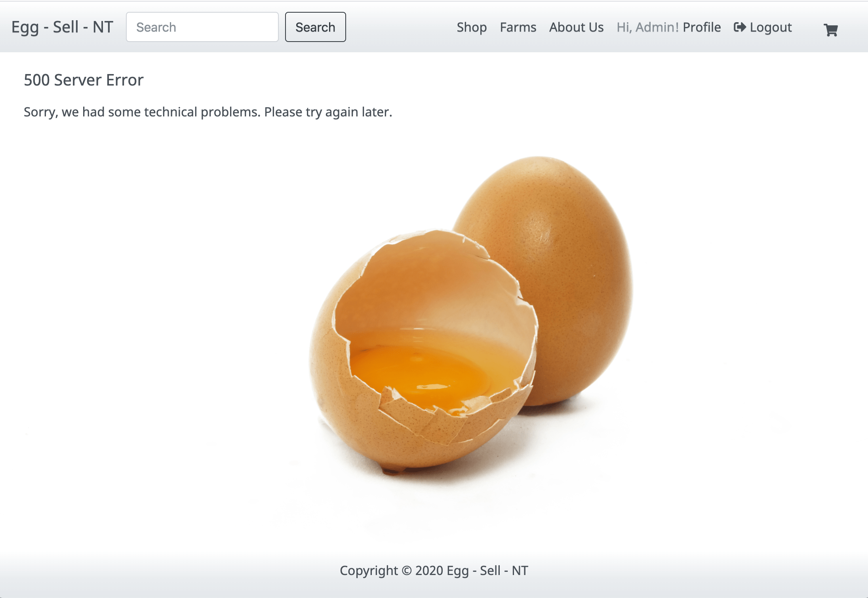Focus the Search text field
The width and height of the screenshot is (868, 598).
click(x=202, y=27)
